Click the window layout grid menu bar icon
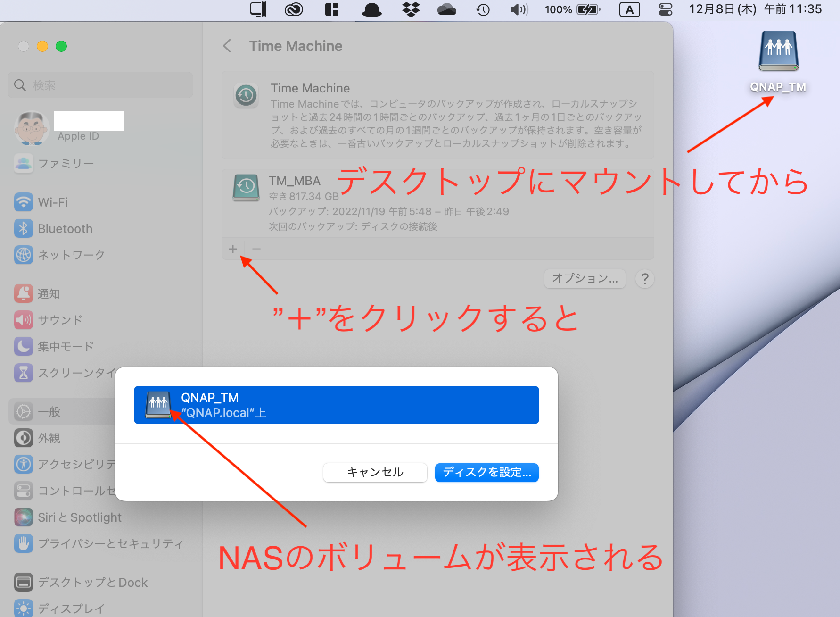The image size is (840, 617). (332, 9)
